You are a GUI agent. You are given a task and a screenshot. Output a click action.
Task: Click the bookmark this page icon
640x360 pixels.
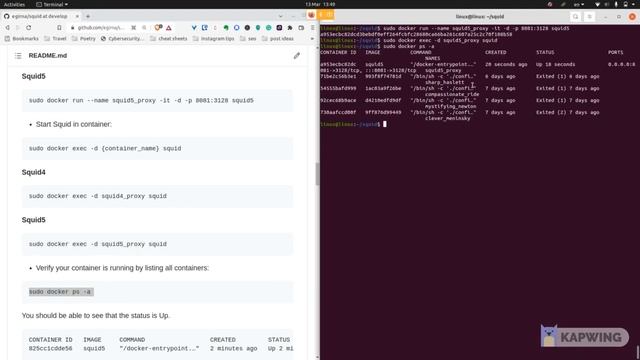point(59,28)
